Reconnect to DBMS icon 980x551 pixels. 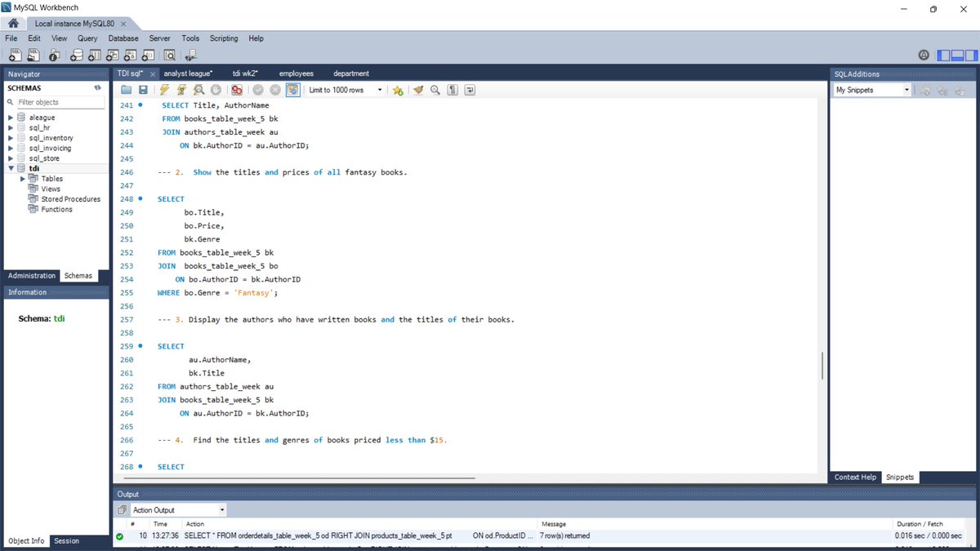(191, 56)
